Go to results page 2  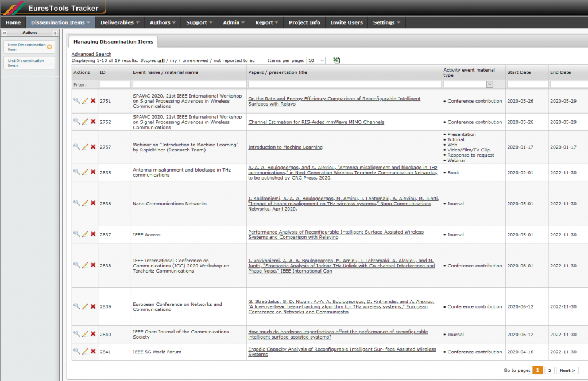click(550, 370)
